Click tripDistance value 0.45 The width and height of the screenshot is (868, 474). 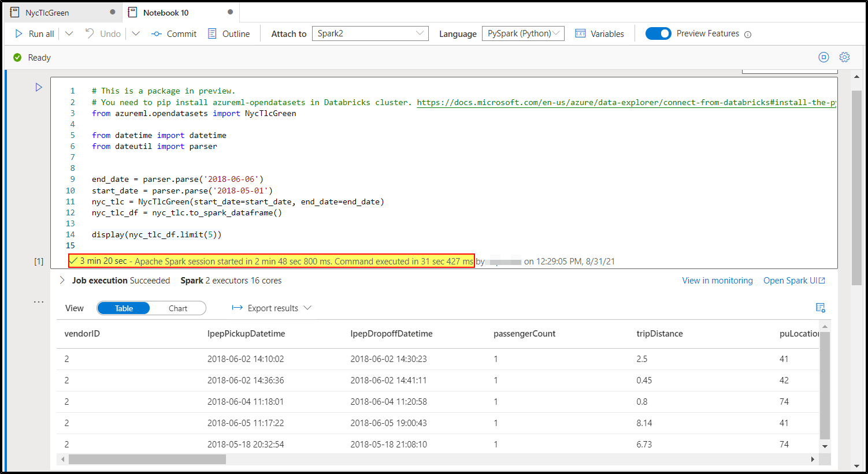pyautogui.click(x=644, y=380)
